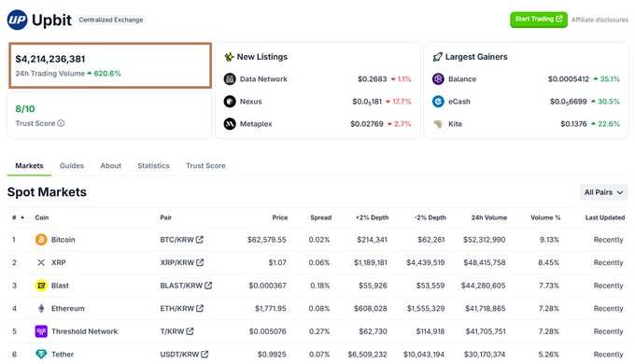Sort table by Spread column header
The height and width of the screenshot is (364, 635).
pyautogui.click(x=320, y=217)
